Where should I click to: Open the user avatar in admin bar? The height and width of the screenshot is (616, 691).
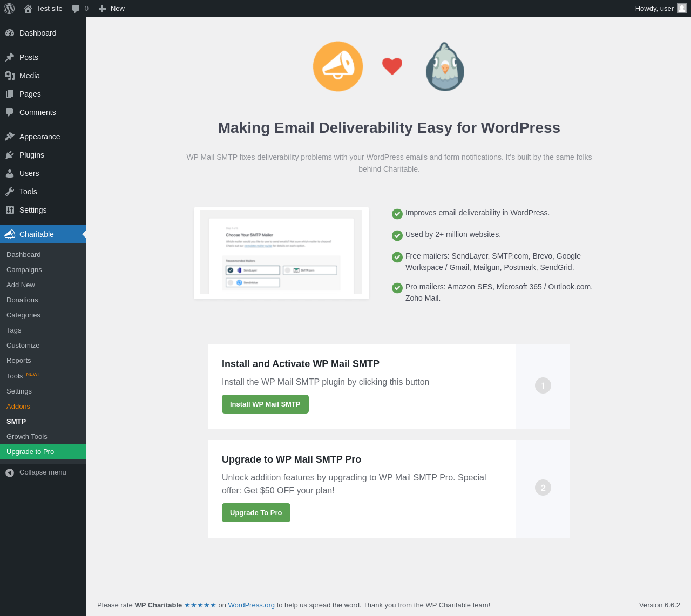pos(682,8)
